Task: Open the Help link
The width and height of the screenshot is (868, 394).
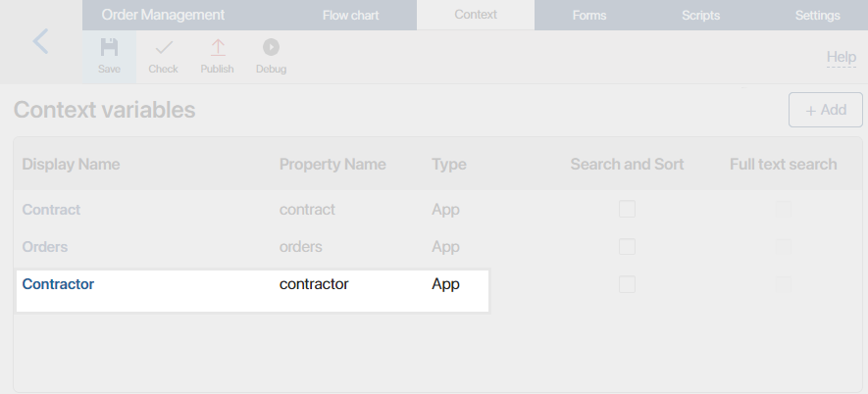Action: coord(841,57)
